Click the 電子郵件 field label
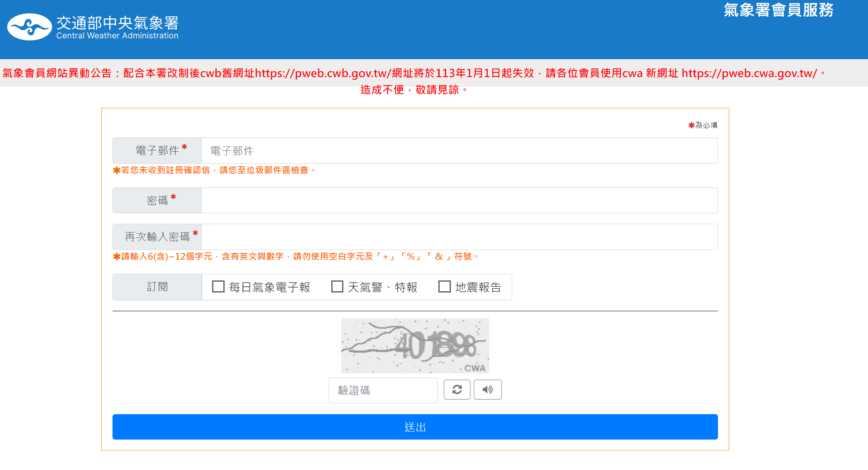 (157, 151)
